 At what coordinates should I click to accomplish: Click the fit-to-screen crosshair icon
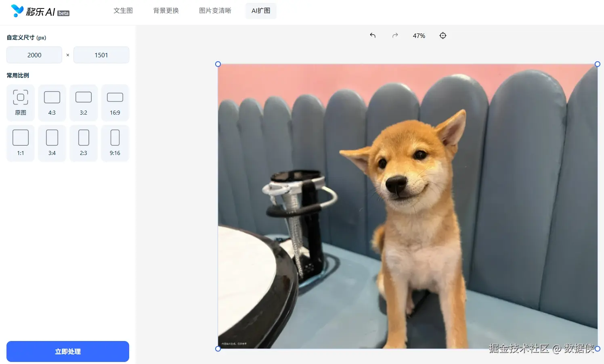(443, 36)
